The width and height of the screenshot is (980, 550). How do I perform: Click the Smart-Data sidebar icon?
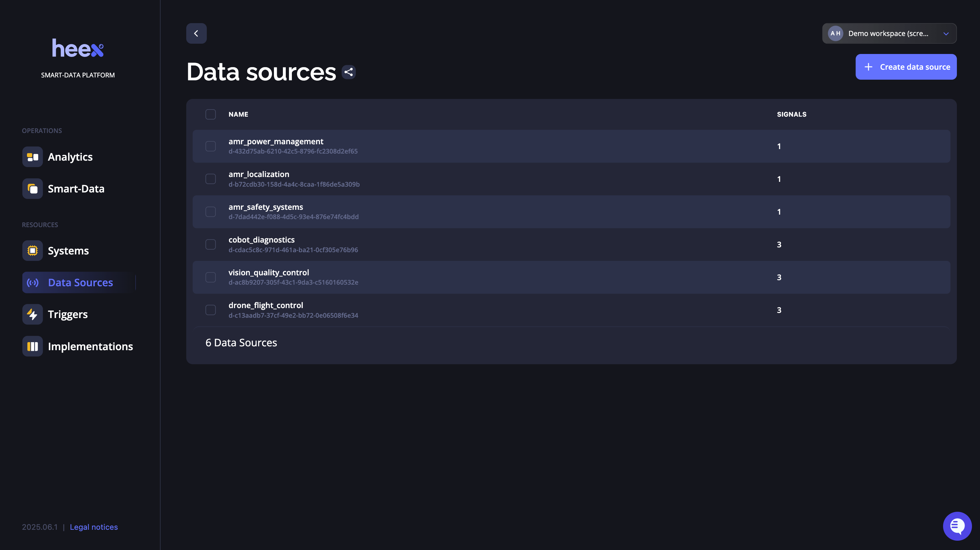pos(32,189)
